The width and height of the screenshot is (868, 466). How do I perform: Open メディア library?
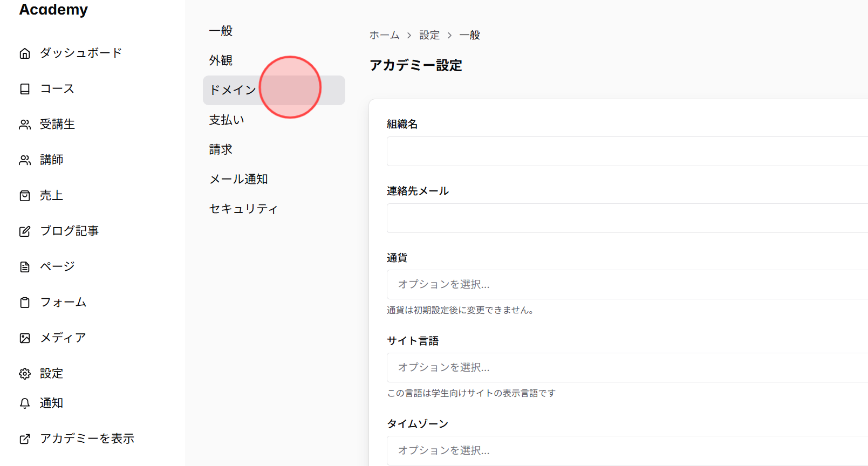pyautogui.click(x=63, y=338)
